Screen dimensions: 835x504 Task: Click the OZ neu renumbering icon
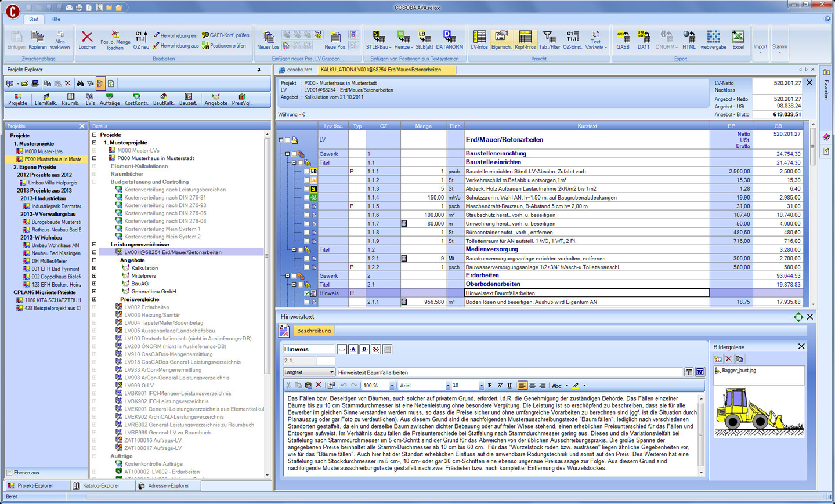(140, 39)
